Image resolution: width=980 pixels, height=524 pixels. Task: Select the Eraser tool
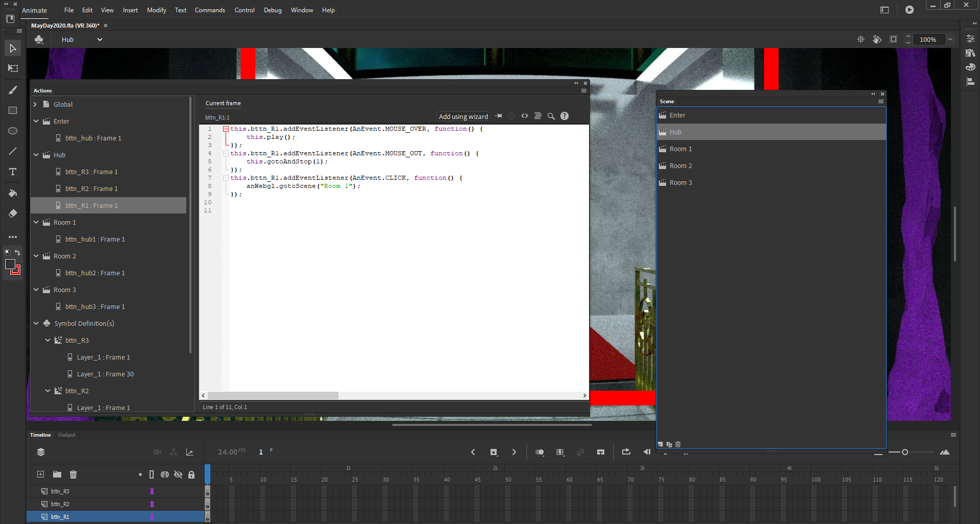click(12, 213)
